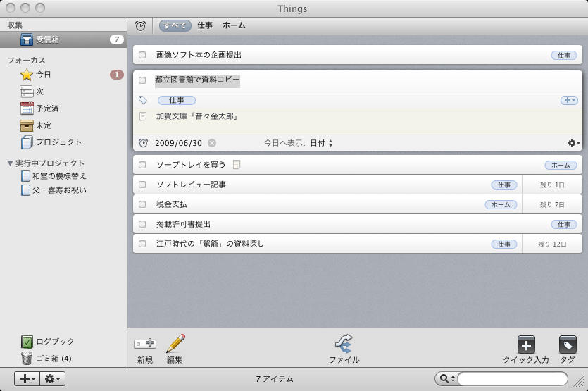Open the 未定 archive box icon
Screen dimensions: 588x391
(x=27, y=125)
